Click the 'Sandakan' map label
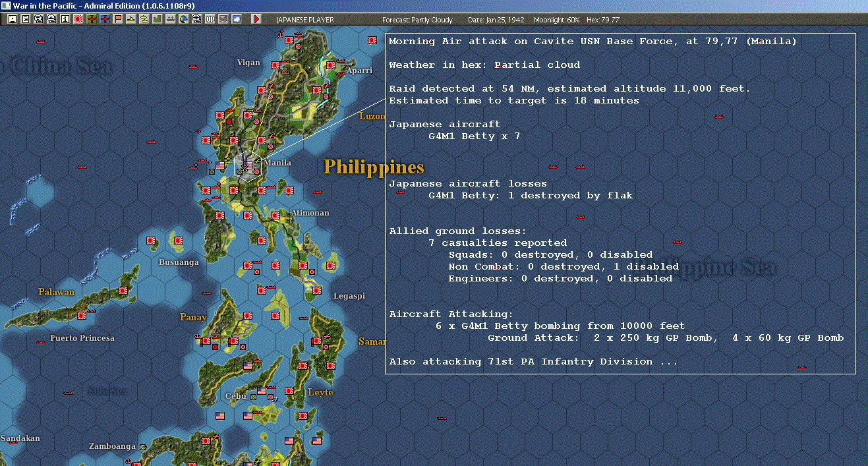This screenshot has height=466, width=868. 20,438
